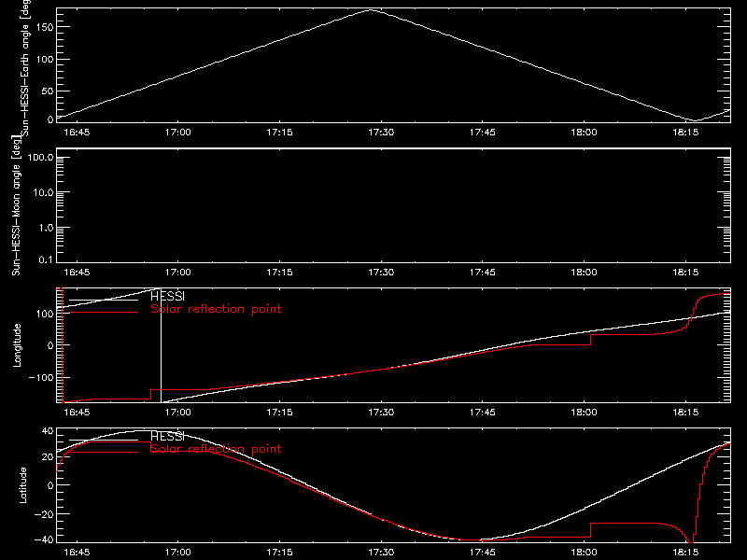Click 18:15 time label under Earth angle plot
This screenshot has height=560, width=747.
click(x=685, y=133)
